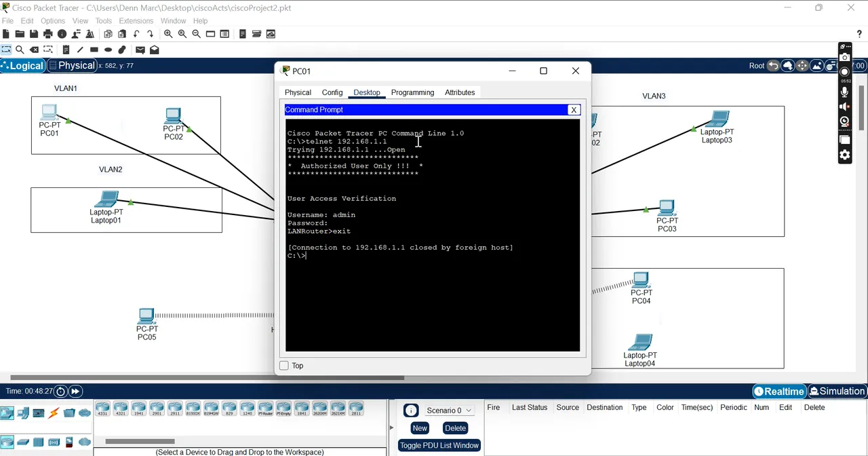868x456 pixels.
Task: Toggle the Top checkbox in PC01 window
Action: click(284, 366)
